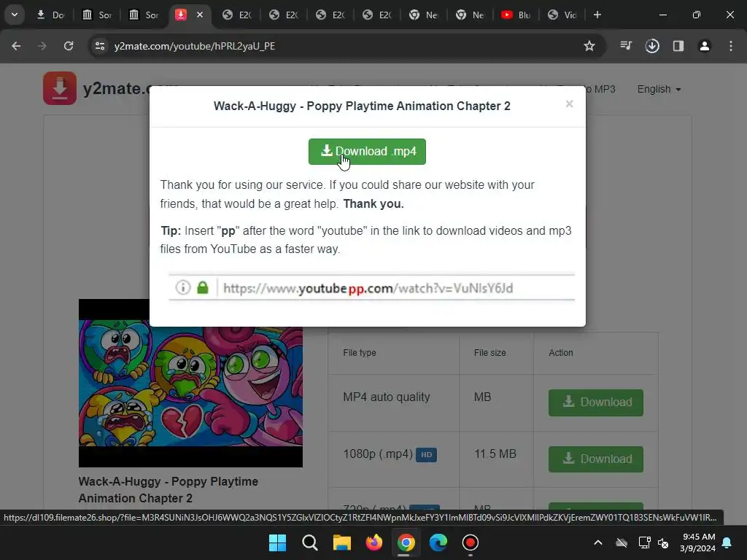747x560 pixels.
Task: Switch to the second 'Ne' tab
Action: (x=471, y=15)
